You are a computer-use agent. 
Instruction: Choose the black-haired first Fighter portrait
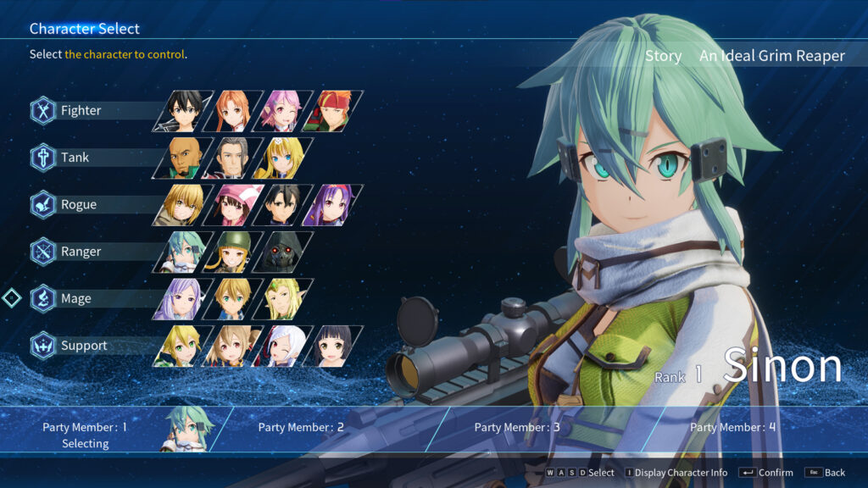point(183,111)
